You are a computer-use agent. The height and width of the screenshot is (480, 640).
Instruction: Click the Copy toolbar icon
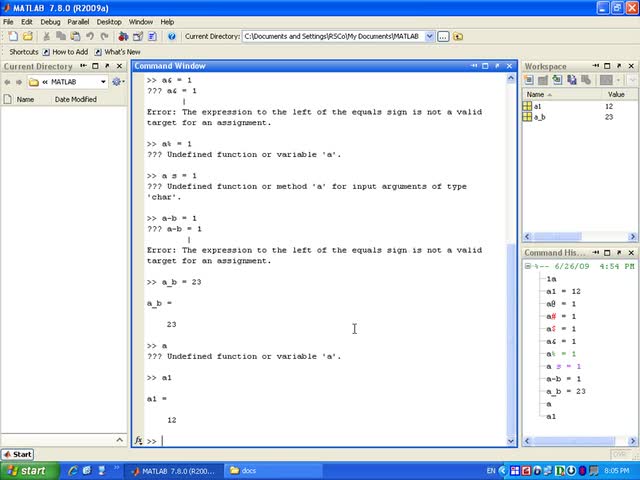(x=61, y=36)
